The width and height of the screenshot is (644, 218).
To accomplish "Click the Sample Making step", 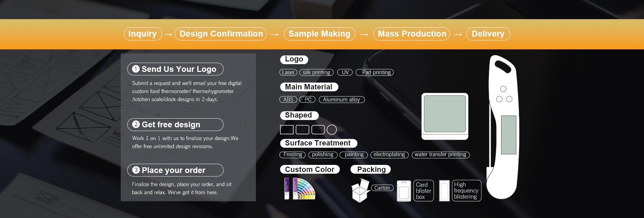I will click(x=319, y=34).
